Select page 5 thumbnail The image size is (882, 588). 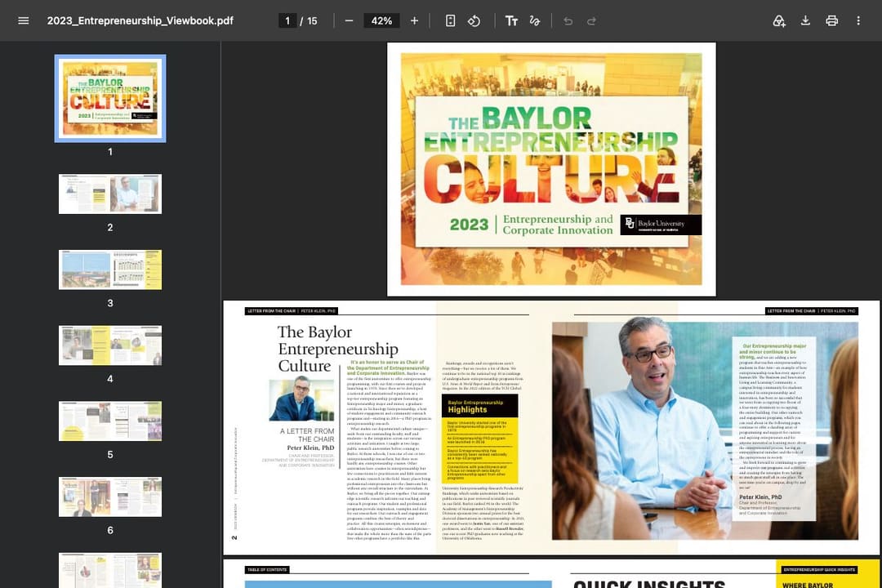coord(110,421)
